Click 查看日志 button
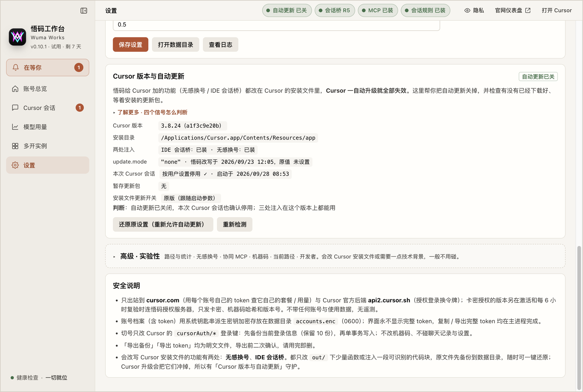Image resolution: width=583 pixels, height=392 pixels. pos(220,45)
